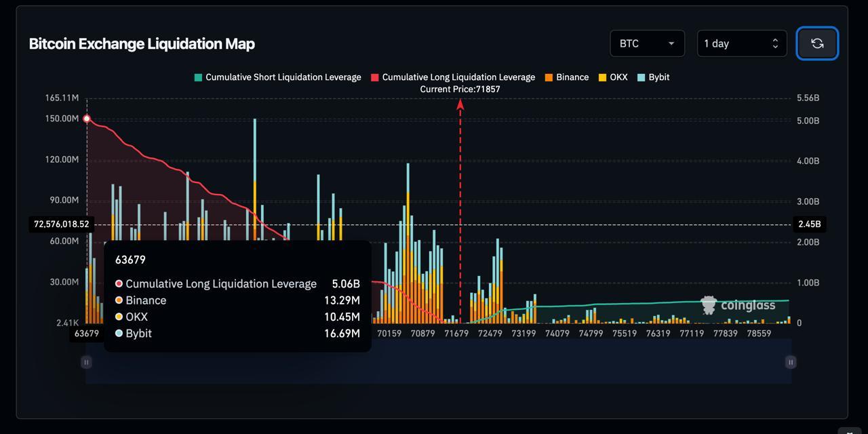Click the x-axis label 70879
868x434 pixels.
(422, 333)
